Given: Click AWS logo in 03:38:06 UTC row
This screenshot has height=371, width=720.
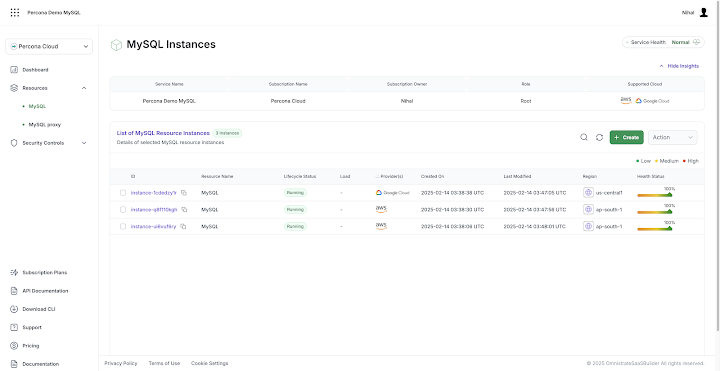Looking at the screenshot, I should click(x=381, y=226).
